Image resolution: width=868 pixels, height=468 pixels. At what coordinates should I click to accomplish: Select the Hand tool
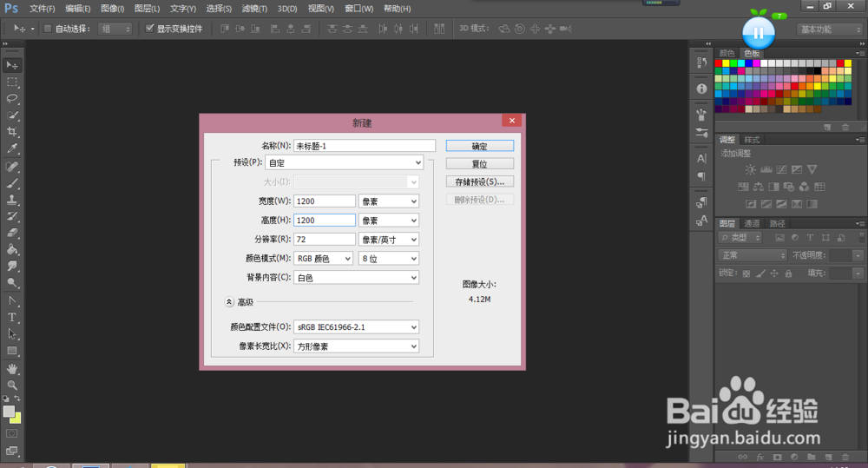tap(12, 369)
